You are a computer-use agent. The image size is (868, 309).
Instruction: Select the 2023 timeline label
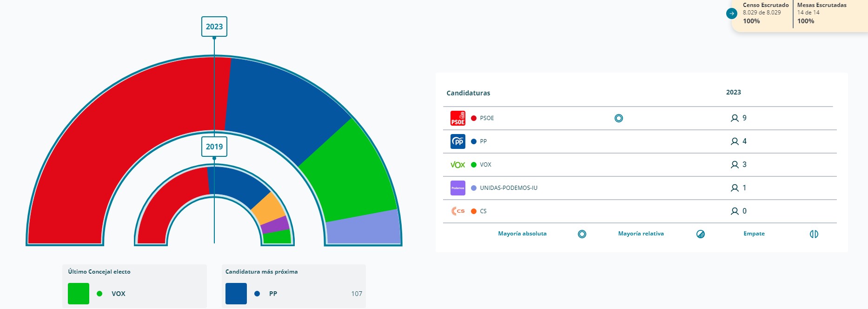tap(214, 27)
